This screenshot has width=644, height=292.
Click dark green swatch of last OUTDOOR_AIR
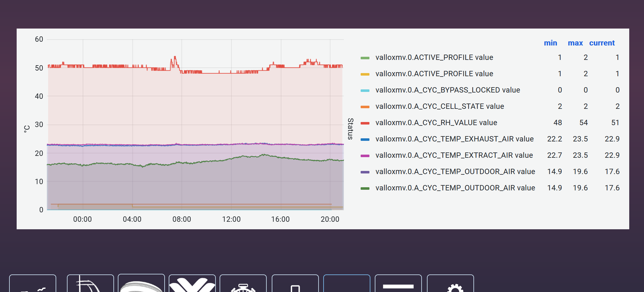[x=365, y=188]
